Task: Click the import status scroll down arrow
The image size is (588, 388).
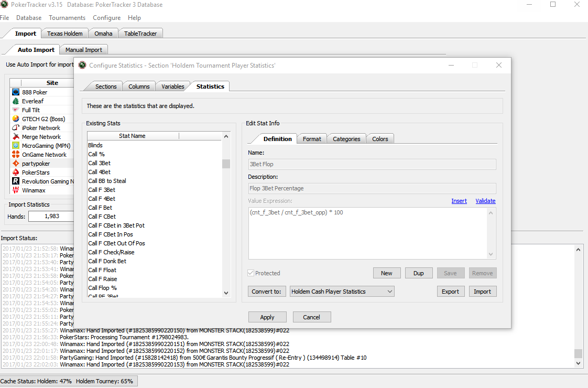Action: click(x=578, y=363)
